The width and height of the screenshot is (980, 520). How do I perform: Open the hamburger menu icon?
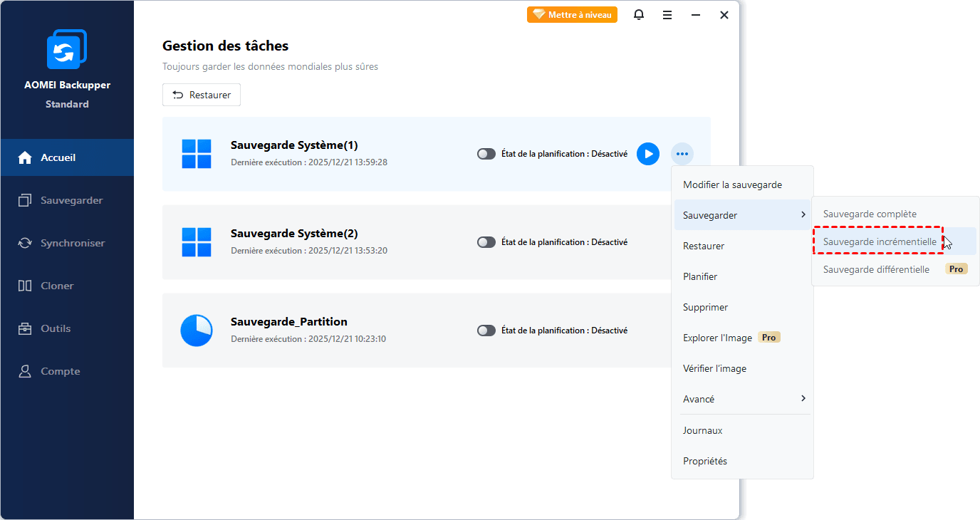point(667,15)
